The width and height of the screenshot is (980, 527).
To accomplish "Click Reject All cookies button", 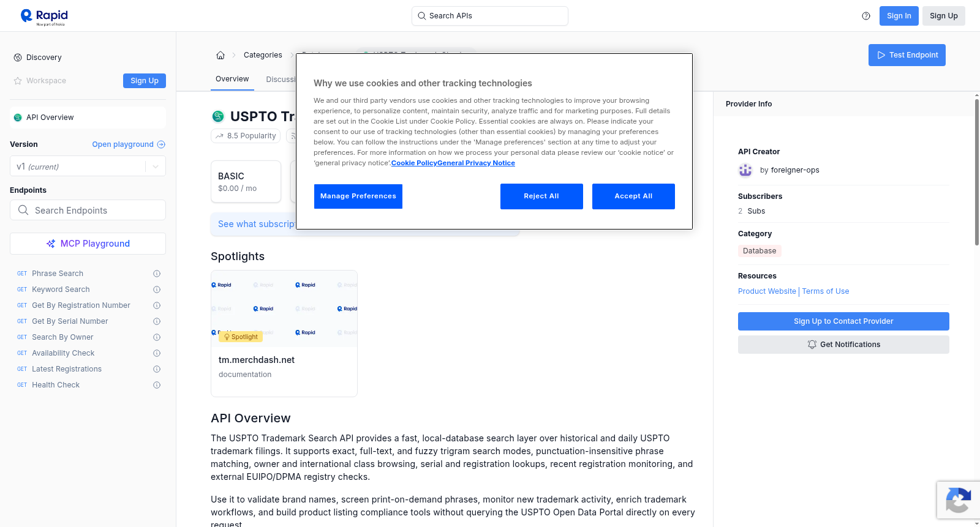I will click(x=541, y=196).
